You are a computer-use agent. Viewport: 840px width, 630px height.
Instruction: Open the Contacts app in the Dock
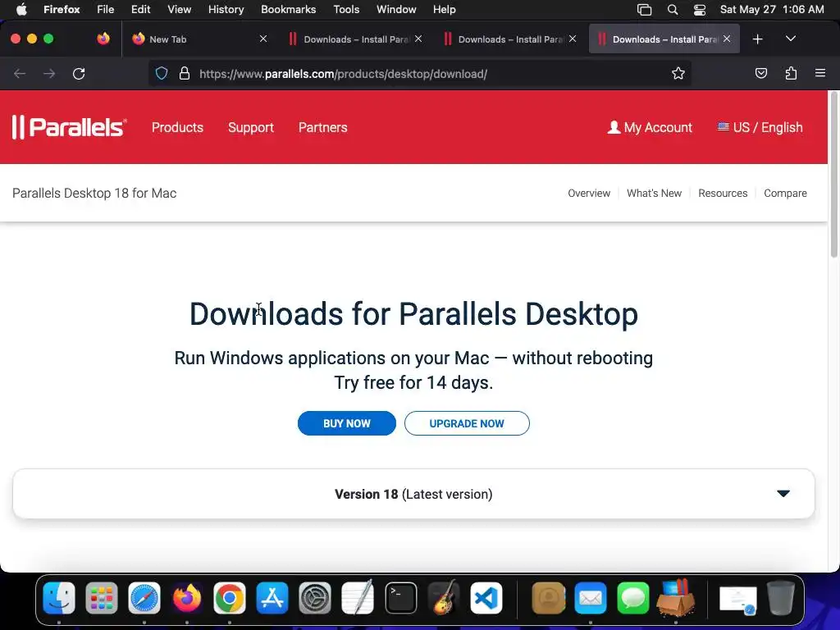[x=548, y=598]
